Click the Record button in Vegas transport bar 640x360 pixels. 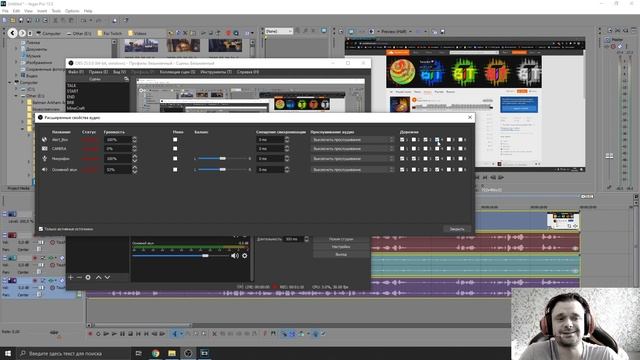pyautogui.click(x=90, y=334)
